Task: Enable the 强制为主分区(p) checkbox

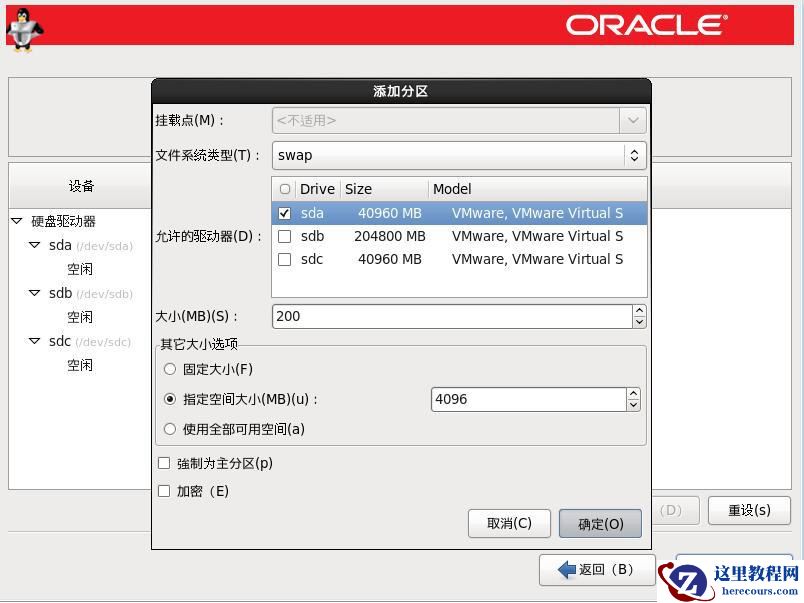Action: 164,464
